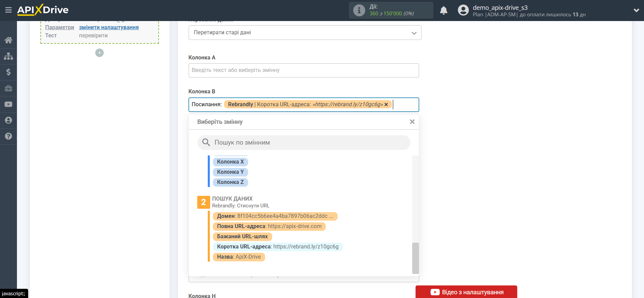Image resolution: width=644 pixels, height=298 pixels.
Task: Click the змінити налаштування link
Action: [x=109, y=27]
